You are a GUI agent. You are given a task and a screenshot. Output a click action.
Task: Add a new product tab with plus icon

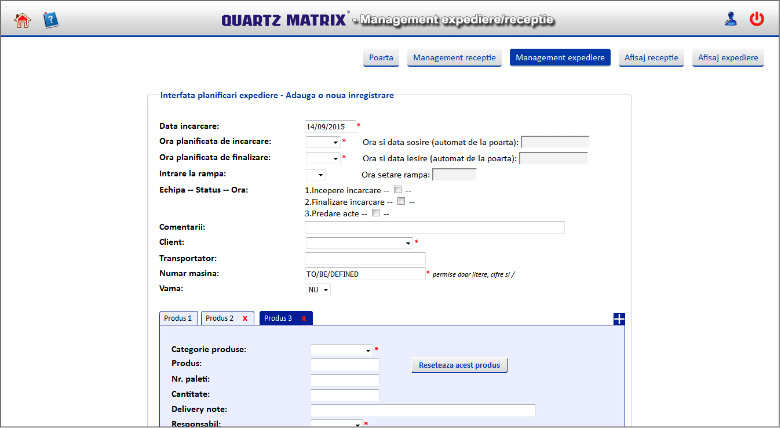[x=619, y=319]
